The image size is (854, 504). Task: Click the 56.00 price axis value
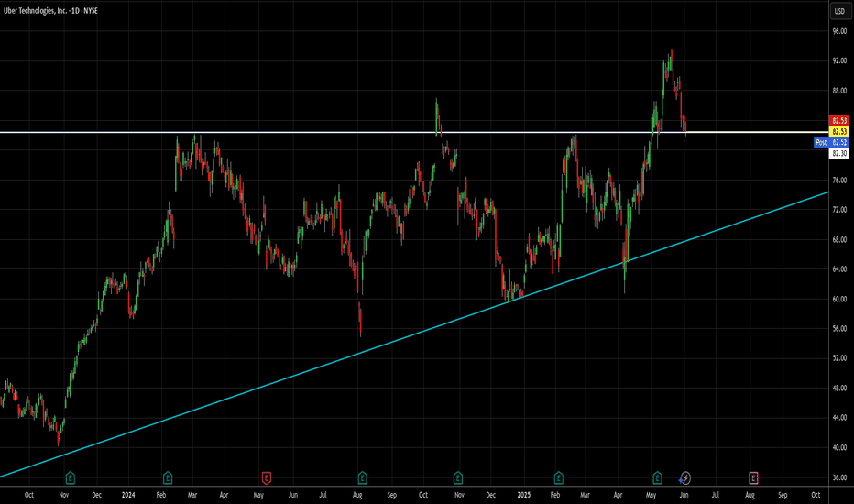click(839, 329)
